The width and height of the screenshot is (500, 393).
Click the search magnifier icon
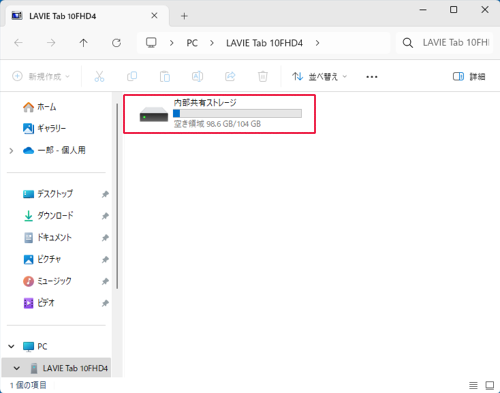click(x=408, y=43)
